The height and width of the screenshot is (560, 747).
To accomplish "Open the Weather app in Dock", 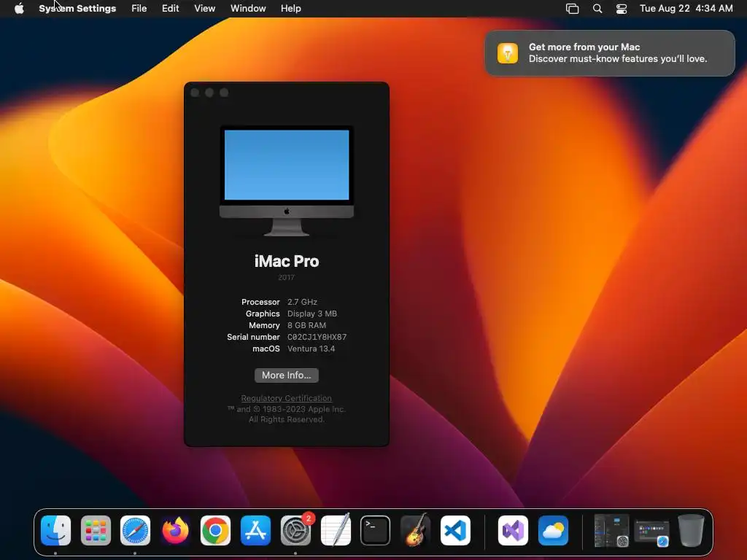I will (x=553, y=531).
